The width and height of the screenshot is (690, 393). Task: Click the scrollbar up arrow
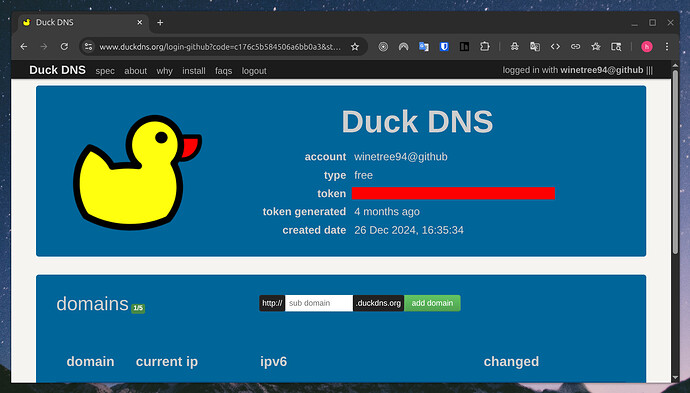tap(675, 66)
